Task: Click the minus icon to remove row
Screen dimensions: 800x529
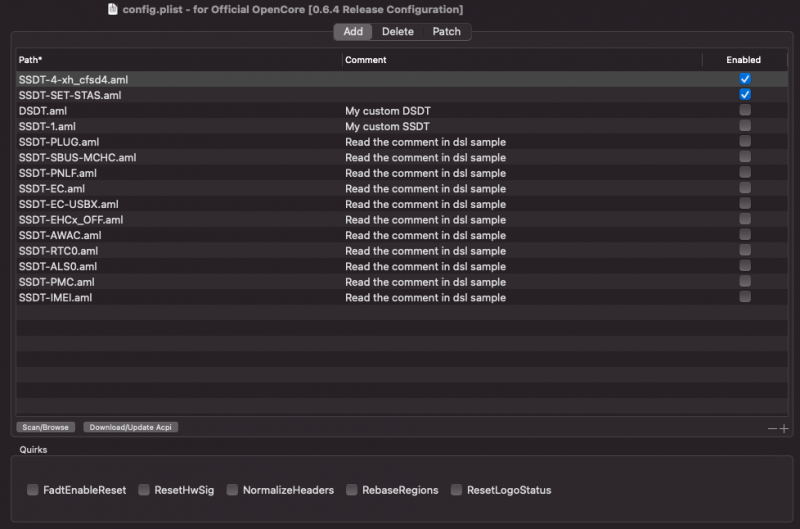Action: (772, 428)
